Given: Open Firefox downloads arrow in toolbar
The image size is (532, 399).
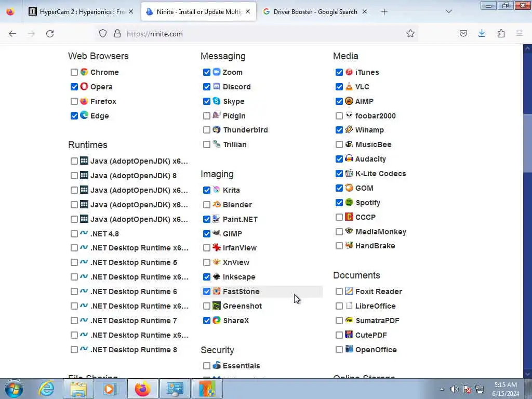Looking at the screenshot, I should click(x=482, y=33).
